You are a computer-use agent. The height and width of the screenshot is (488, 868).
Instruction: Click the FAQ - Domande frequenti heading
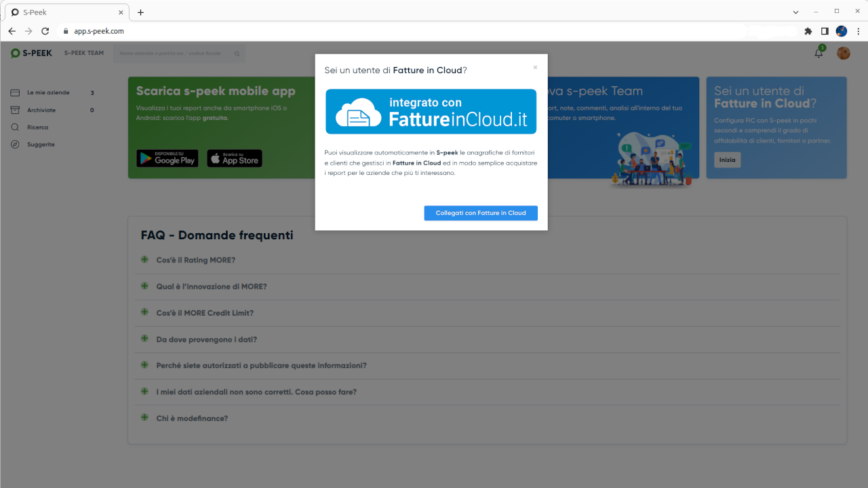(217, 235)
